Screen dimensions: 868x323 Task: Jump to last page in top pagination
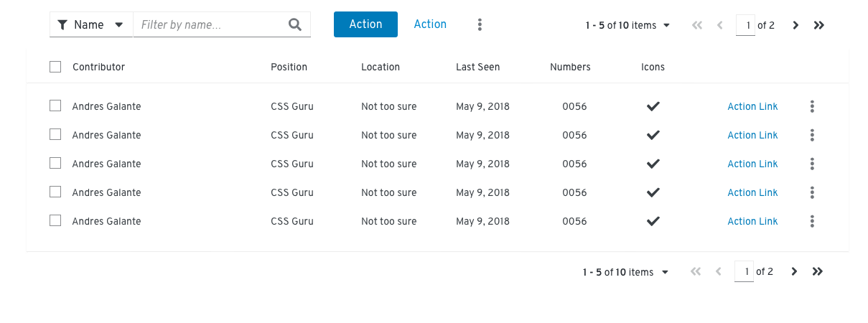point(819,25)
